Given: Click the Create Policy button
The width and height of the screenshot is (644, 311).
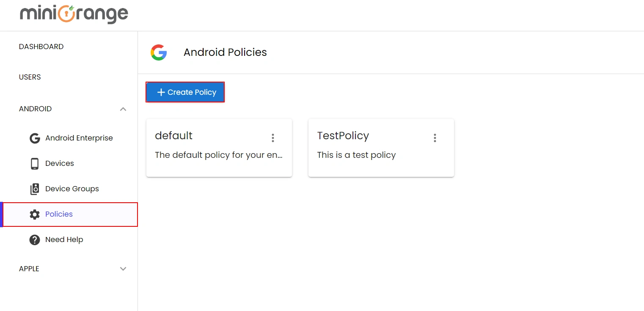Looking at the screenshot, I should [x=185, y=92].
